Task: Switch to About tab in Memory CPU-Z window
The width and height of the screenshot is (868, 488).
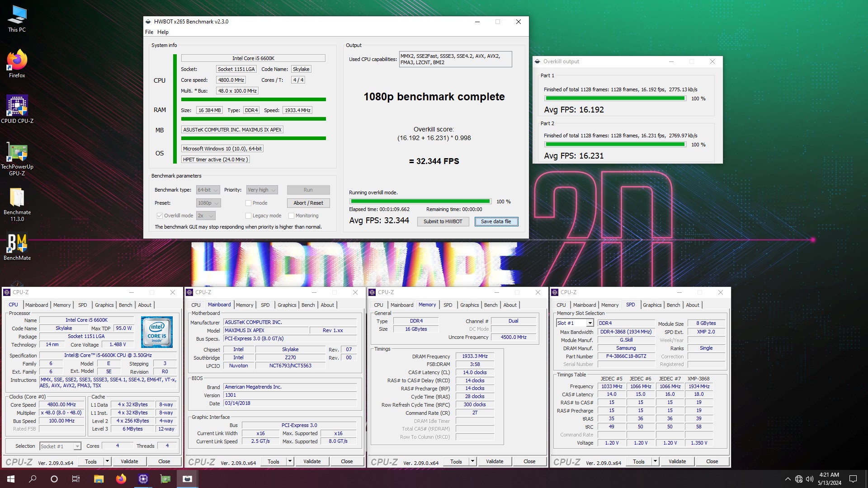Action: click(x=510, y=305)
